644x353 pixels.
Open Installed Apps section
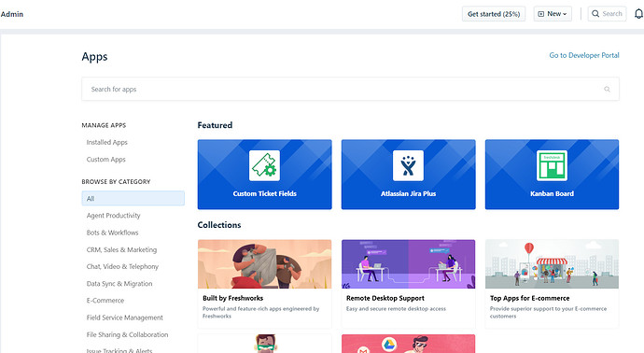coord(106,142)
